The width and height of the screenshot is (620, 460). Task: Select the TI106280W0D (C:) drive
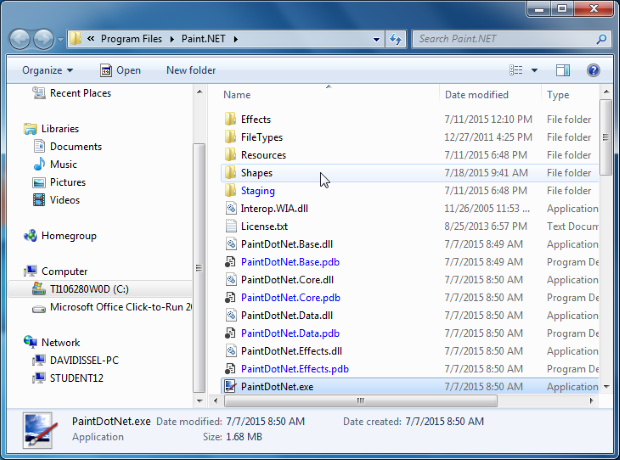click(89, 290)
